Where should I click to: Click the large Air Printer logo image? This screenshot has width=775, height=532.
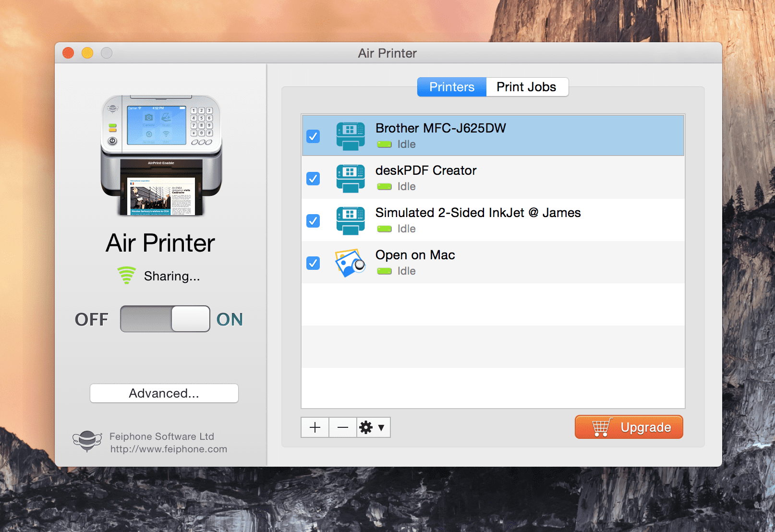click(161, 155)
